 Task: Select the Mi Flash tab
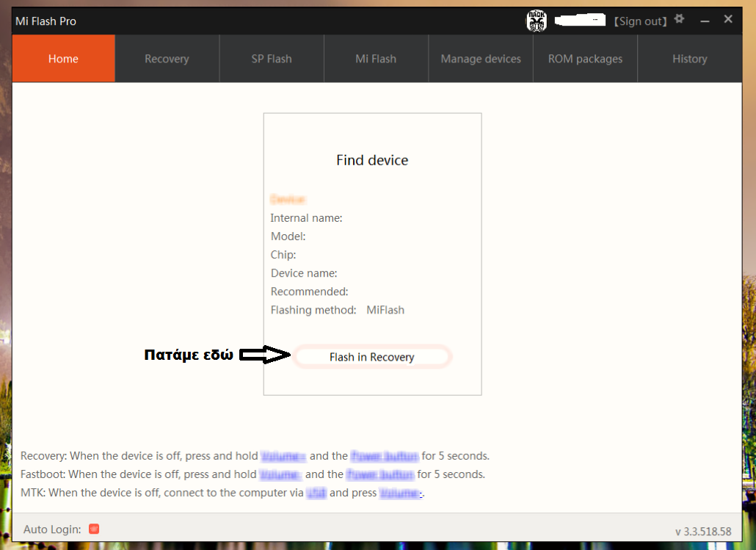point(376,59)
